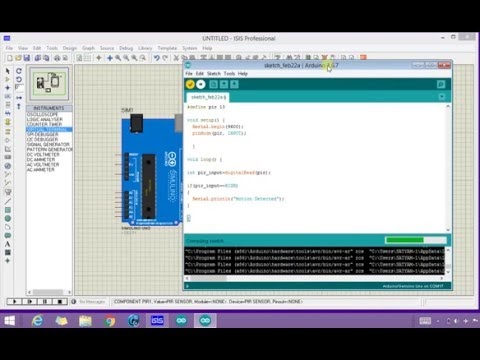
Task: Click horizontal mirror flip icon
Action: 19,98
